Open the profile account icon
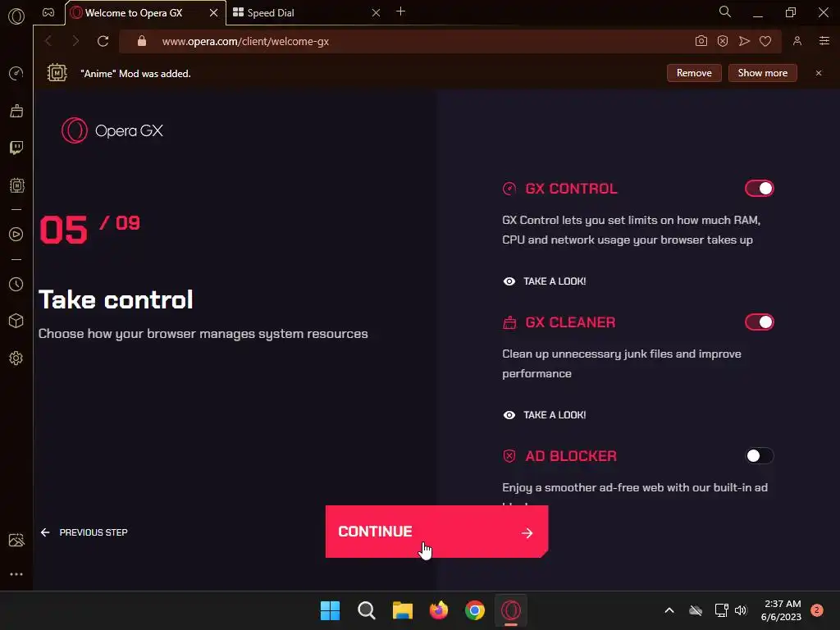The image size is (840, 630). click(x=797, y=41)
